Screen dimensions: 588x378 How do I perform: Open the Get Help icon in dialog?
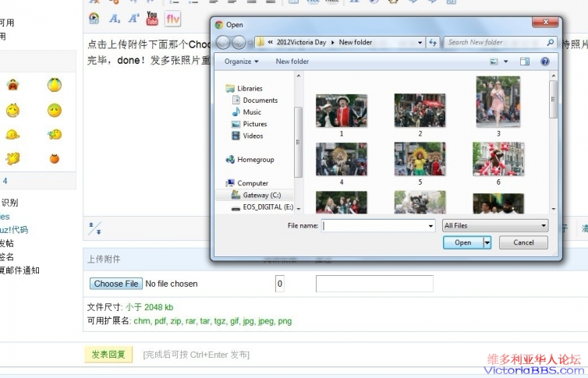point(544,61)
